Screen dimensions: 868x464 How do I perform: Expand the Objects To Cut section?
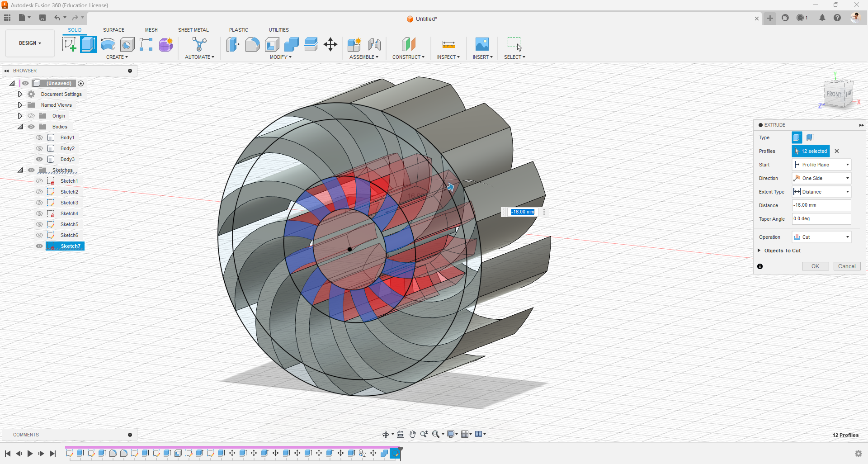(759, 251)
